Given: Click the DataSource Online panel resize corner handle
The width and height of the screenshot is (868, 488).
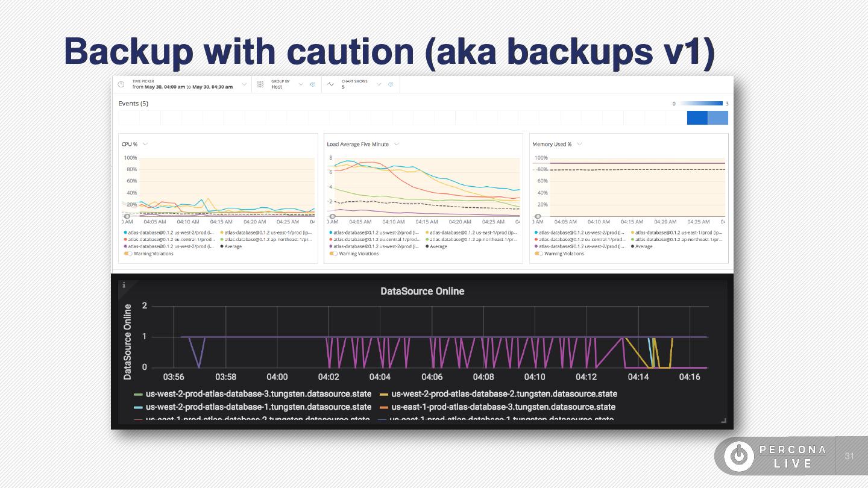Looking at the screenshot, I should coord(724,421).
